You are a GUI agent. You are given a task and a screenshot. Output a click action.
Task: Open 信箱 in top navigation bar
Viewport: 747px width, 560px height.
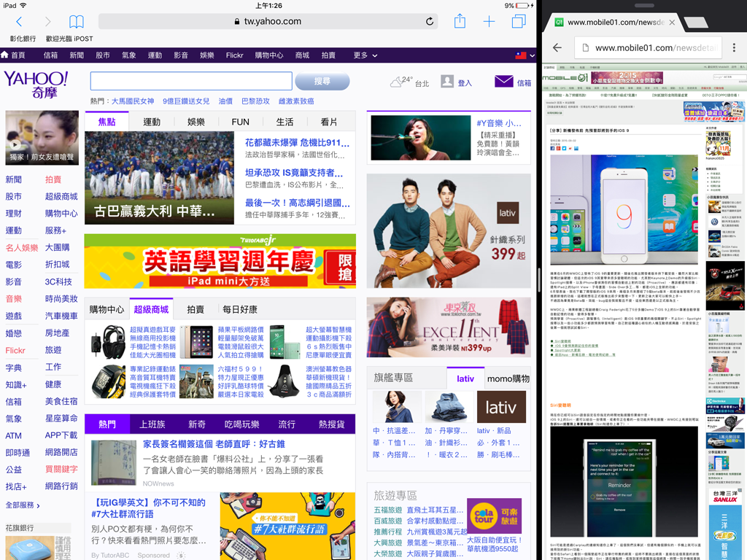click(50, 55)
